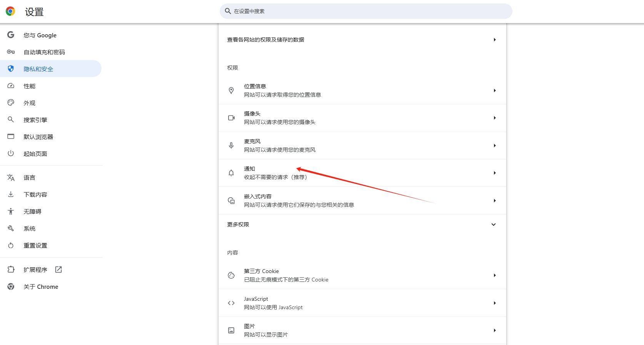644x345 pixels.
Task: Click the puzzle piece icon for 扩展程序
Action: pos(11,270)
